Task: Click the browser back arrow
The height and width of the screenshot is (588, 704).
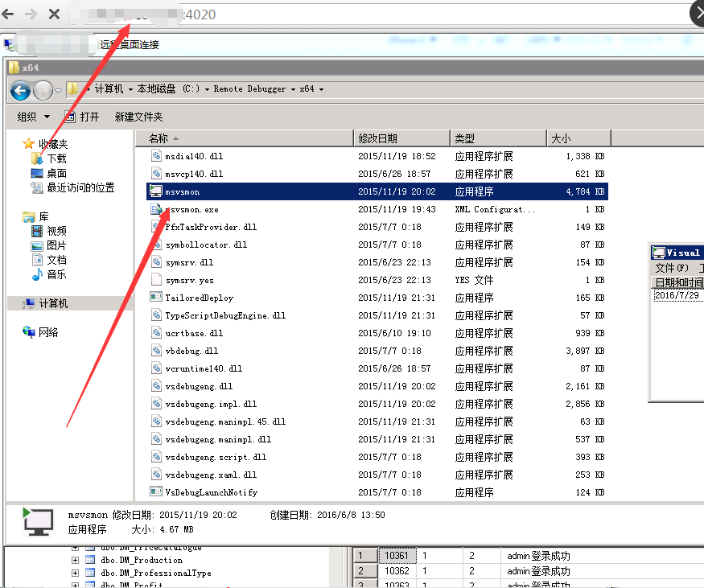Action: (8, 14)
